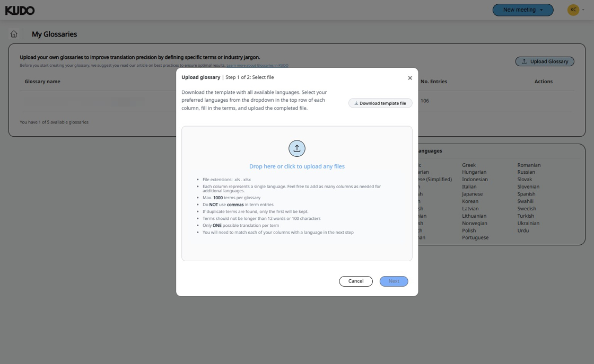Image resolution: width=594 pixels, height=364 pixels.
Task: Click 'Step 1 of 2: Select file' text
Action: point(250,77)
